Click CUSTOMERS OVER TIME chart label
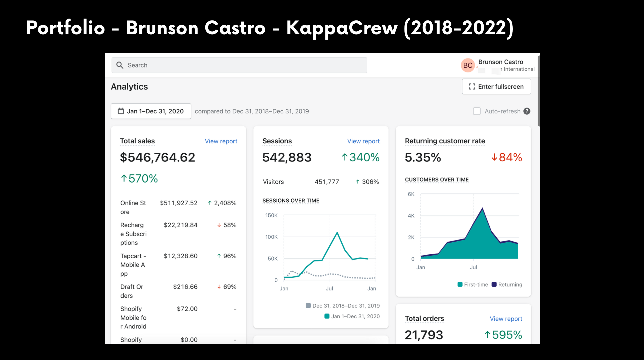Screen dimensions: 644x360 click(x=437, y=180)
